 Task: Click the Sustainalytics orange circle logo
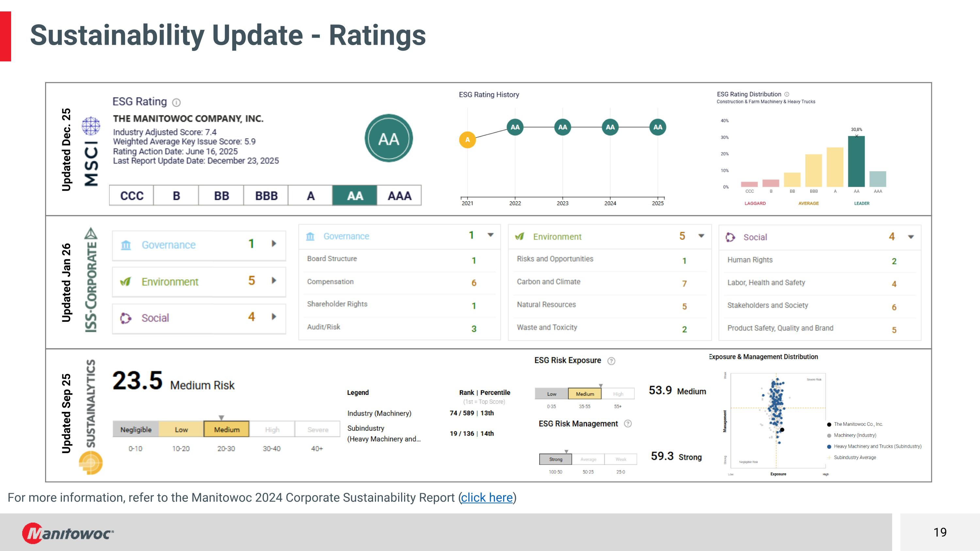pos(91,462)
